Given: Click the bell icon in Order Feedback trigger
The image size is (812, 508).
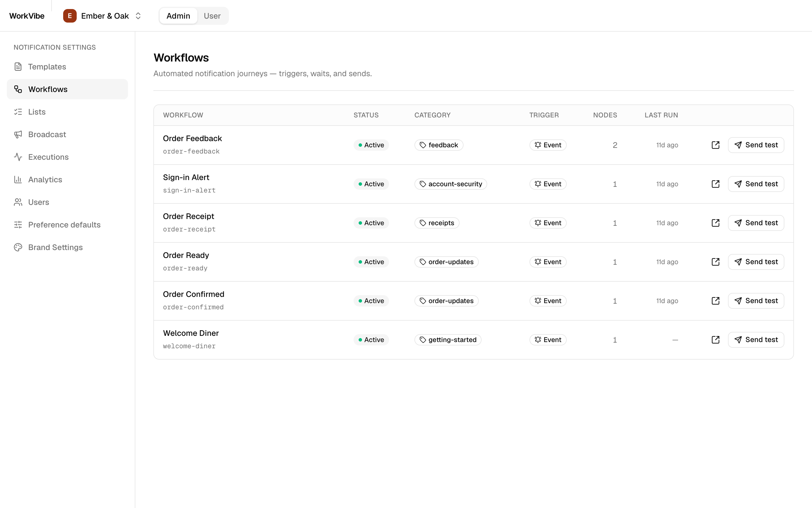Looking at the screenshot, I should pos(538,145).
